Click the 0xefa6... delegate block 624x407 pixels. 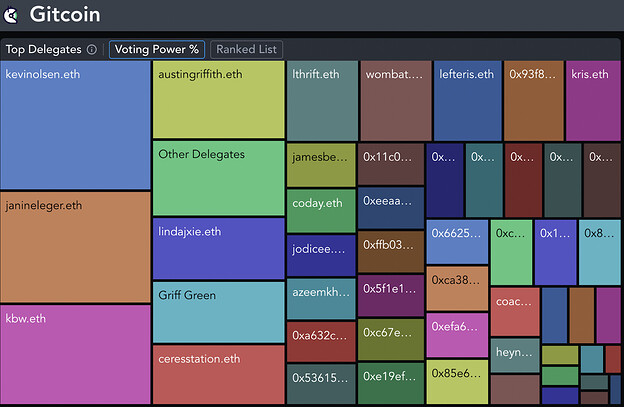(x=457, y=335)
